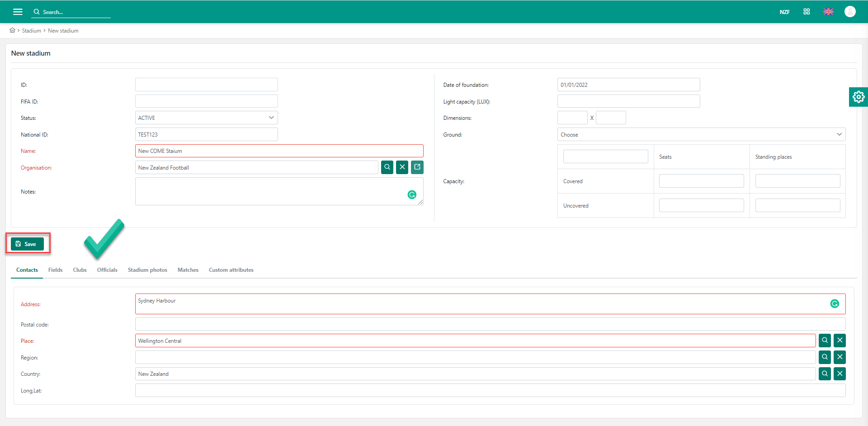Open the hamburger navigation menu
The image size is (868, 426).
click(18, 12)
